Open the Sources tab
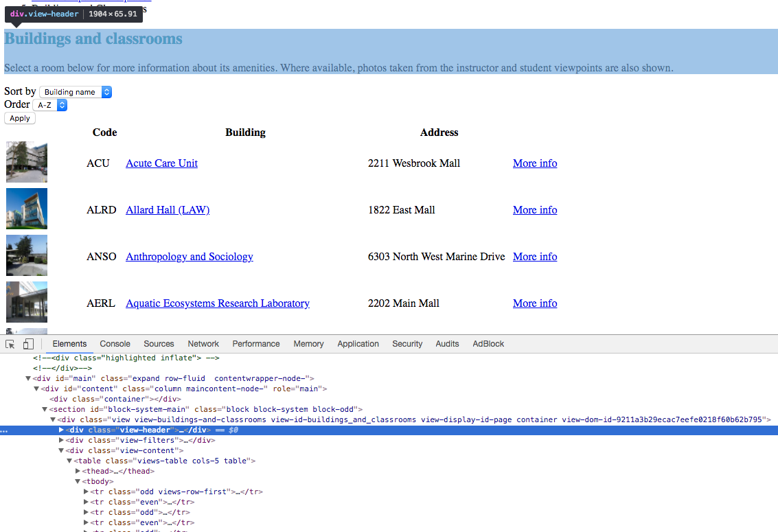The image size is (778, 532). pyautogui.click(x=159, y=344)
